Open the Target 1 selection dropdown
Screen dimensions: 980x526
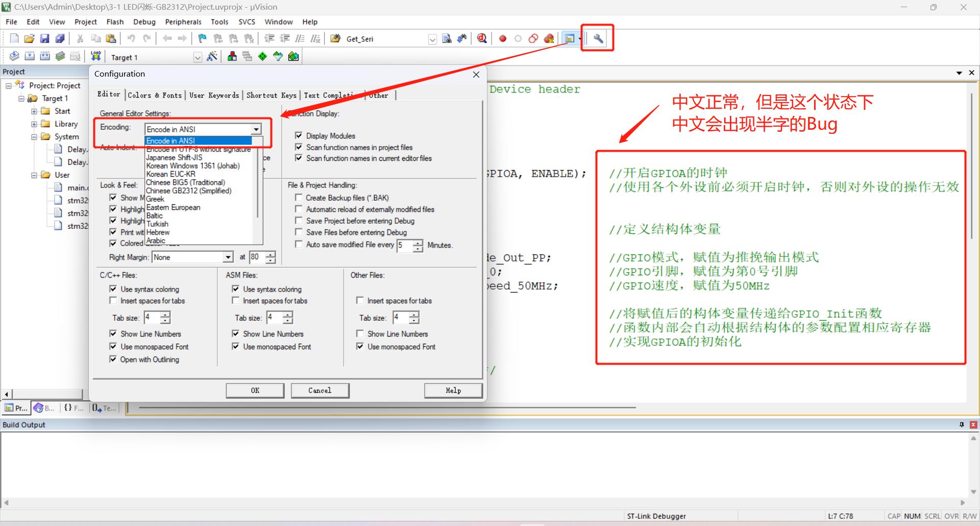point(198,57)
